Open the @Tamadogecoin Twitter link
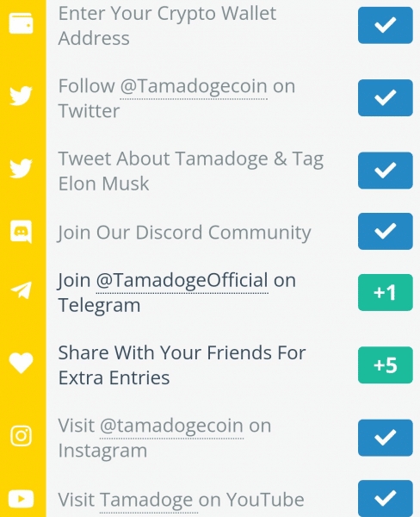 pos(194,86)
